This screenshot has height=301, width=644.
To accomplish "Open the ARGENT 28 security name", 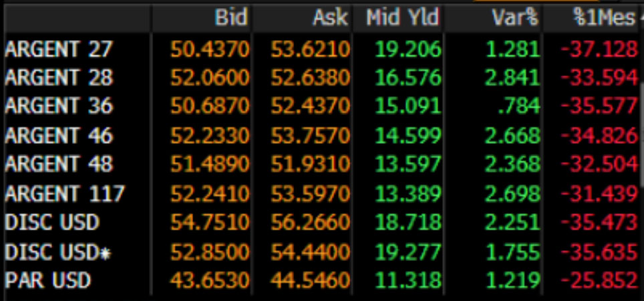I will click(x=59, y=78).
